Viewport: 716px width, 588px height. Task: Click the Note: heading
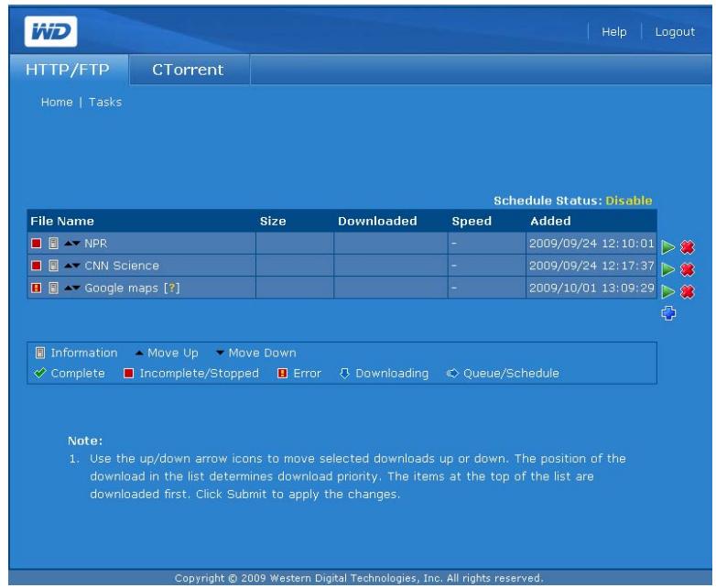pos(85,441)
